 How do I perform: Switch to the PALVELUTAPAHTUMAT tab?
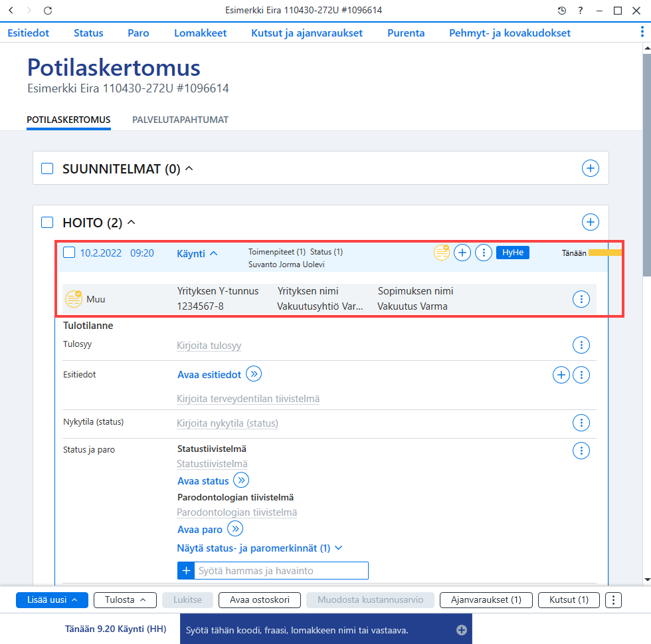180,120
